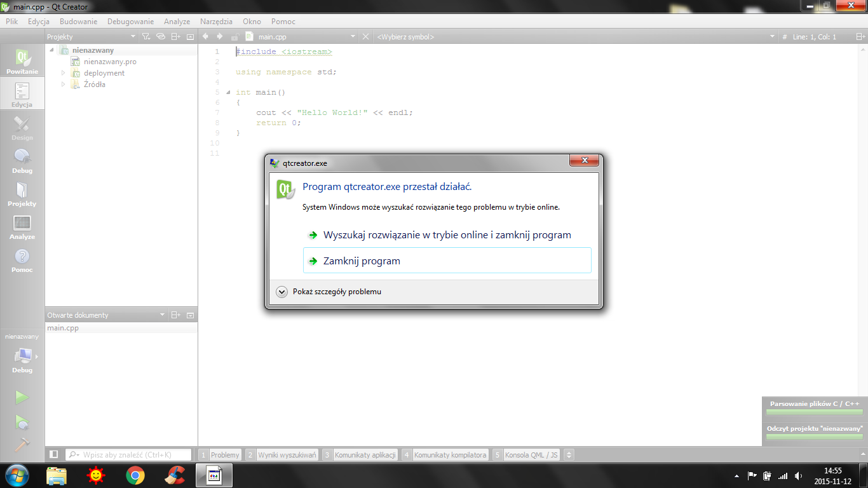The width and height of the screenshot is (868, 488).
Task: Open the Powitanie welcome mode
Action: pyautogui.click(x=22, y=62)
